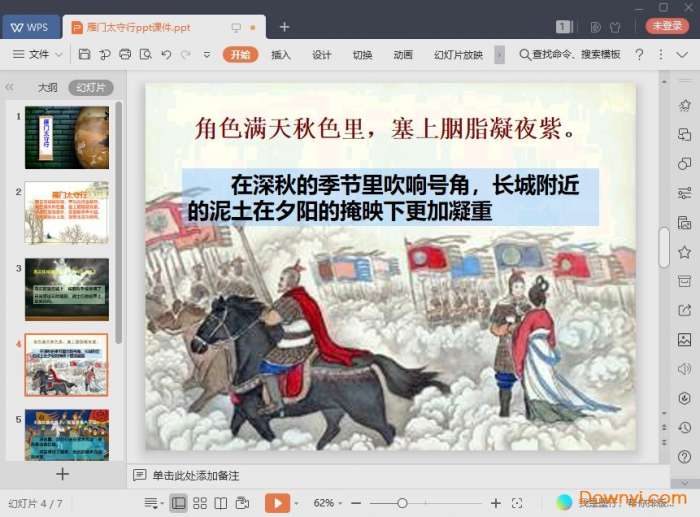The image size is (700, 517).
Task: Zoom out with minus button
Action: [356, 503]
